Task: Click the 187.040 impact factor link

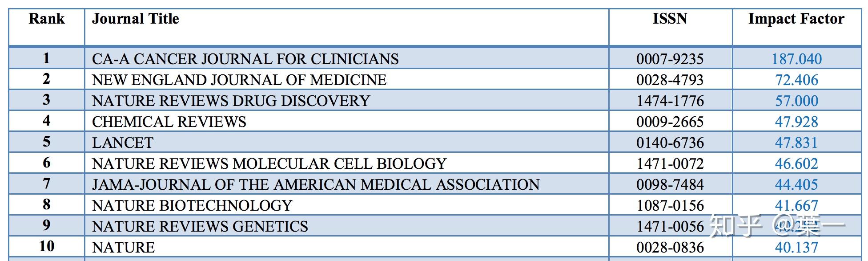Action: 796,59
